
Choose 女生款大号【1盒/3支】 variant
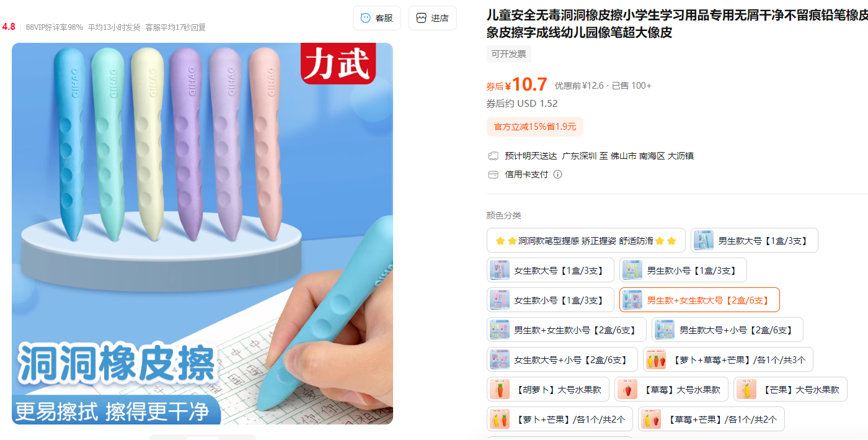pyautogui.click(x=551, y=271)
